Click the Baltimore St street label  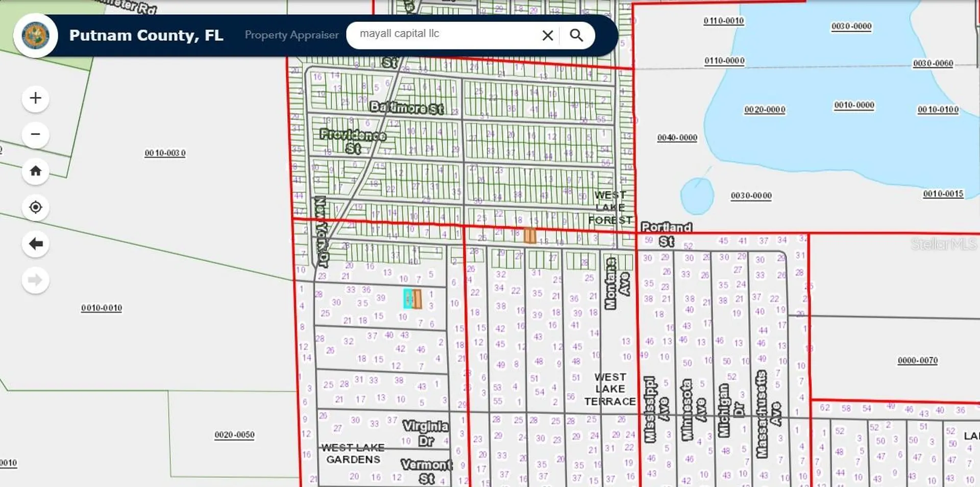pyautogui.click(x=407, y=108)
